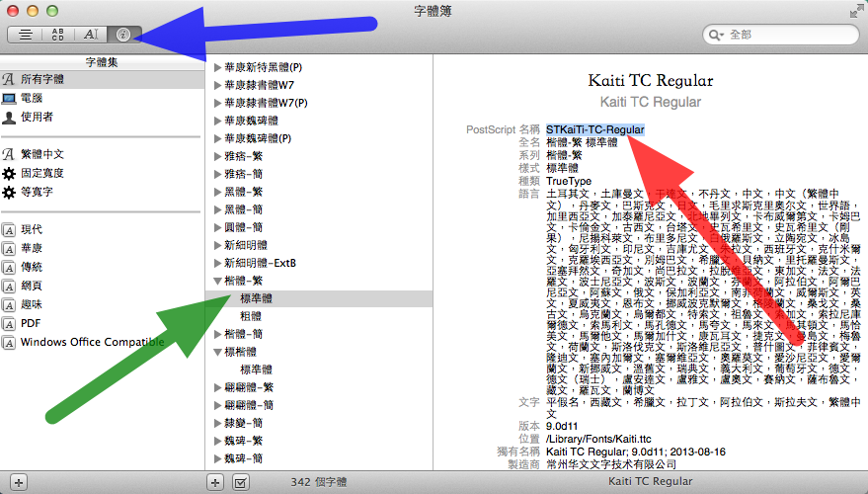Expand 黑體-簡 font family

click(x=217, y=209)
